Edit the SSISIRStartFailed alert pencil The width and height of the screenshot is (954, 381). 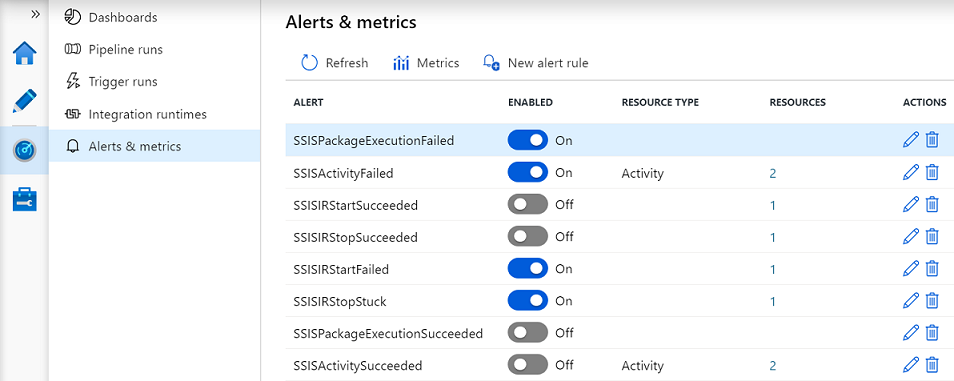911,268
